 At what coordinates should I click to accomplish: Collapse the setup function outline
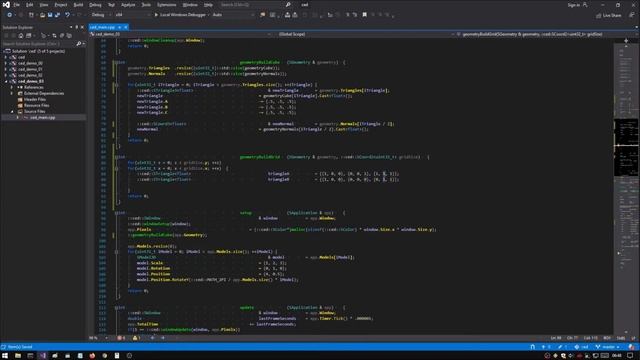point(116,213)
